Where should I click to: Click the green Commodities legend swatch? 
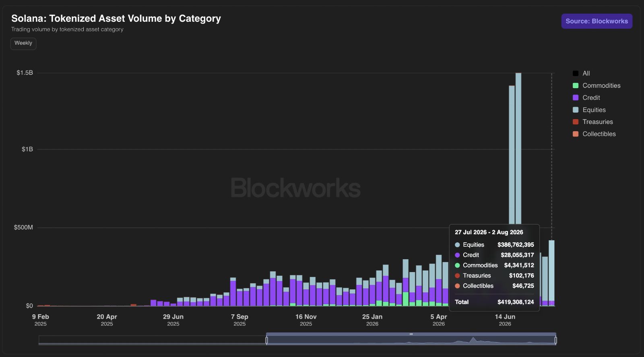[576, 85]
